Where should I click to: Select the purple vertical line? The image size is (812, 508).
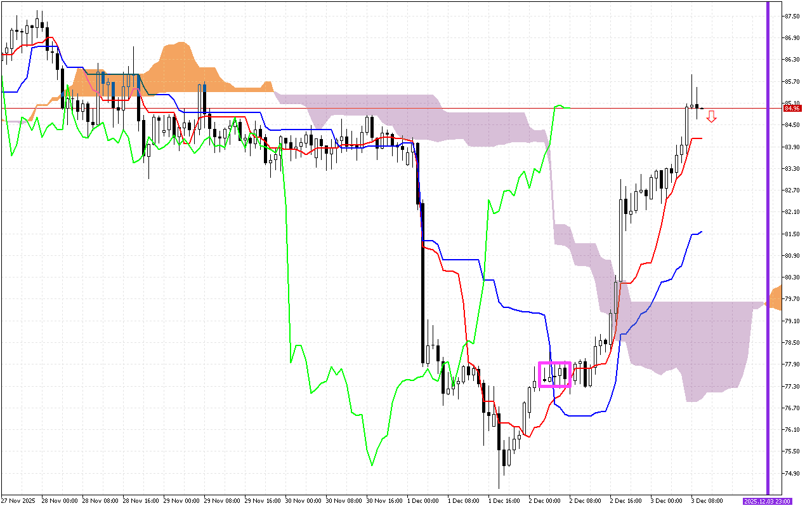click(768, 254)
